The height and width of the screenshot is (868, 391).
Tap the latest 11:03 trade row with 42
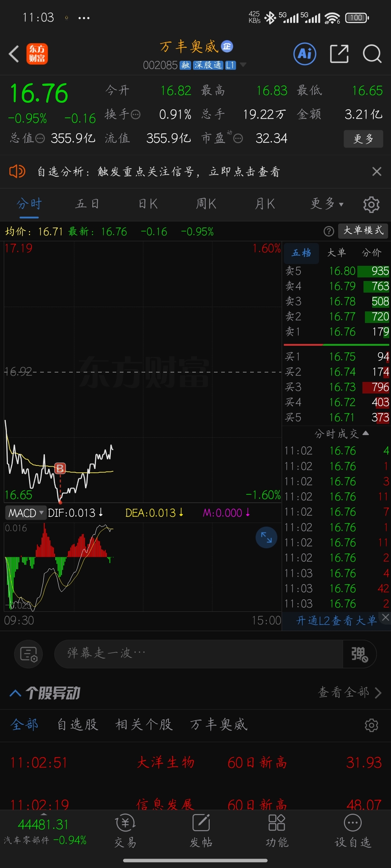(x=337, y=588)
